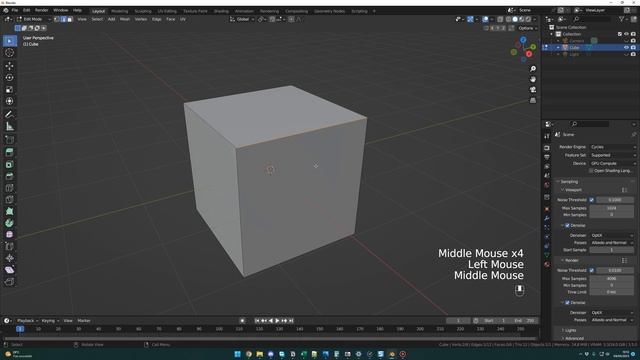Click the play animation button
Viewport: 640px width, 360px height.
click(278, 321)
